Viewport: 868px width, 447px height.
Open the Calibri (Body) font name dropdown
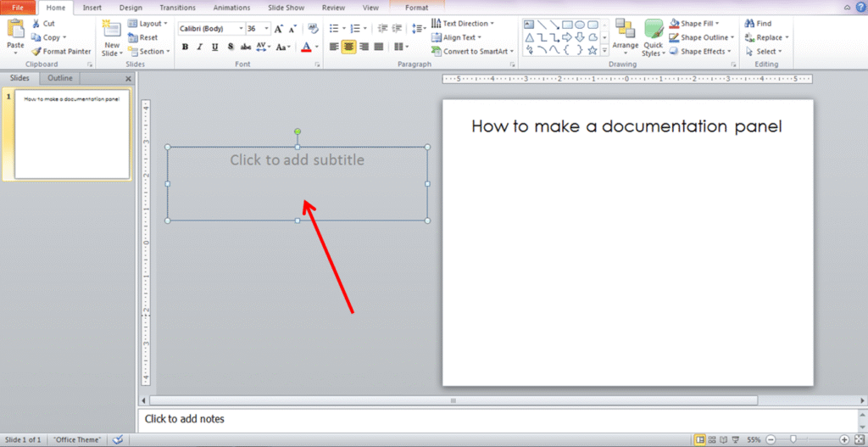[x=209, y=28]
